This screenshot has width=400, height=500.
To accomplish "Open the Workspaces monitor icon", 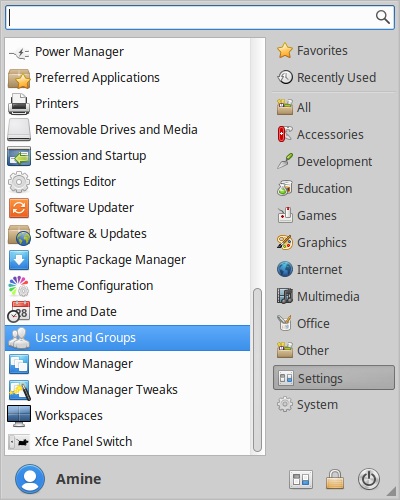I will tap(19, 416).
